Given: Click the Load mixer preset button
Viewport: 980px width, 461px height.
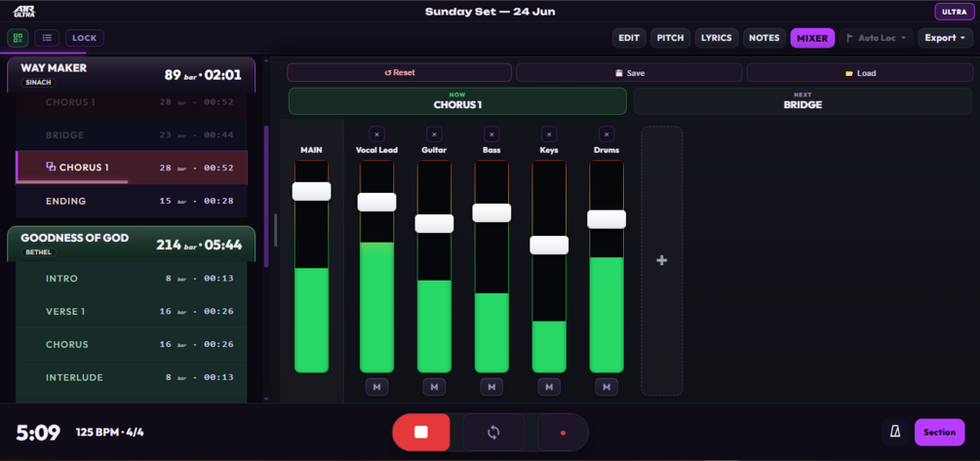Looking at the screenshot, I should tap(860, 72).
